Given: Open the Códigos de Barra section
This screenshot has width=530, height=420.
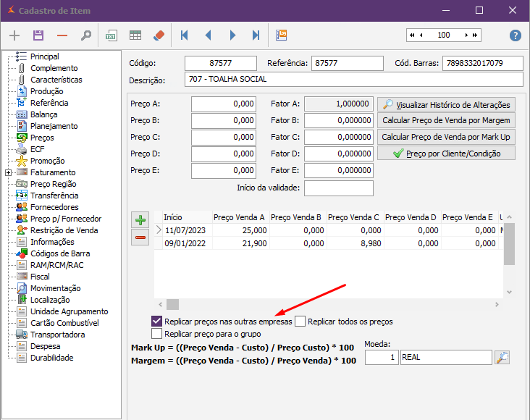Looking at the screenshot, I should 60,253.
